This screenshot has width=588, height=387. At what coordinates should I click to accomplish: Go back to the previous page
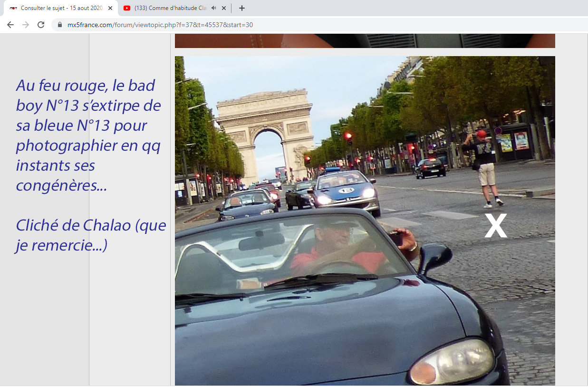click(x=10, y=25)
